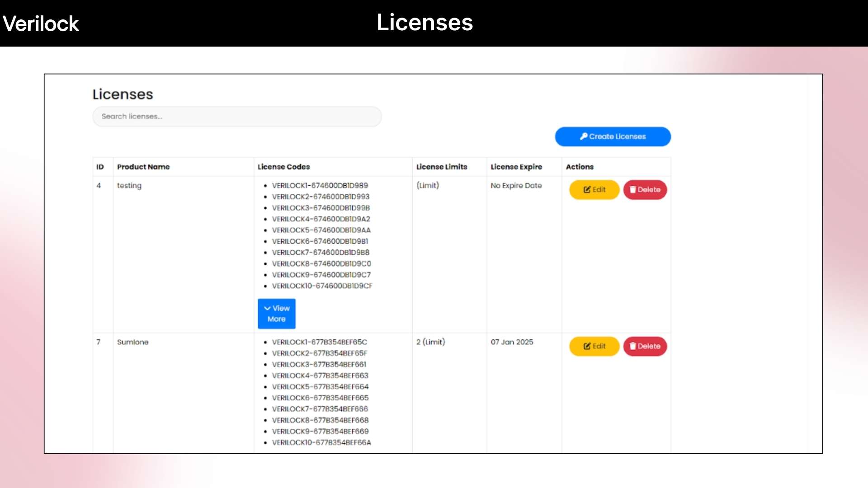868x488 pixels.
Task: Click the key icon on Create Licenses button
Action: [584, 136]
